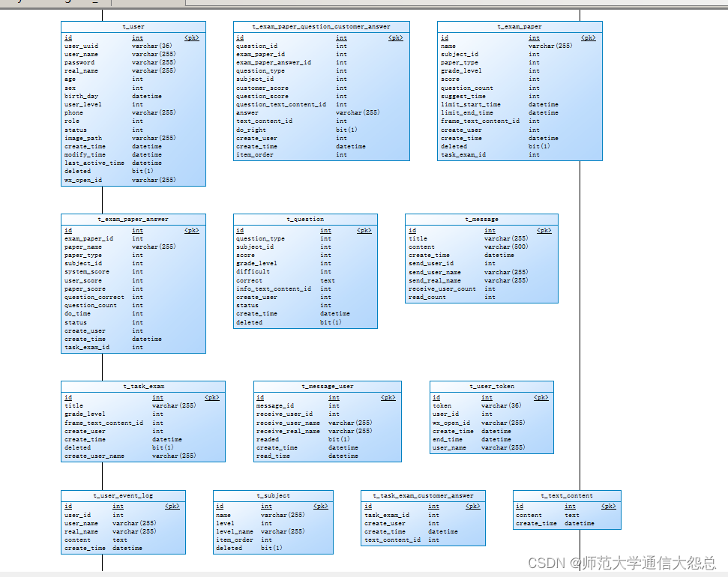Click suggest_time column in t_exam_paper
728x577 pixels.
pyautogui.click(x=463, y=96)
